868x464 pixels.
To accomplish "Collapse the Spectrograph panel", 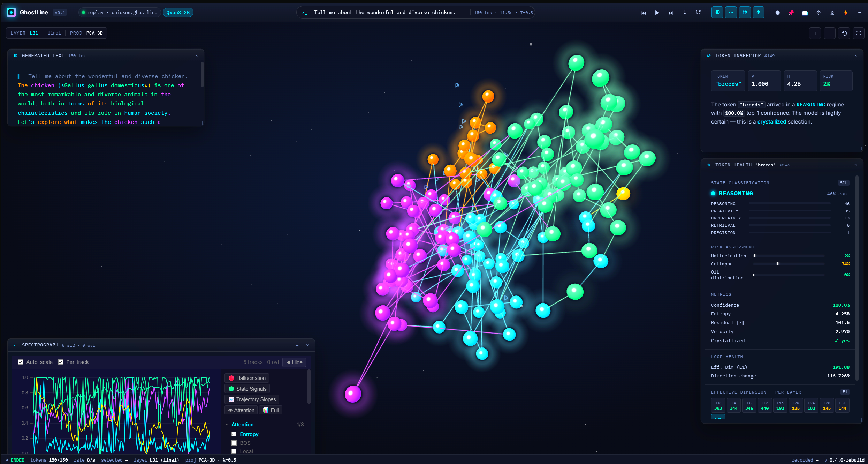I will pos(297,345).
